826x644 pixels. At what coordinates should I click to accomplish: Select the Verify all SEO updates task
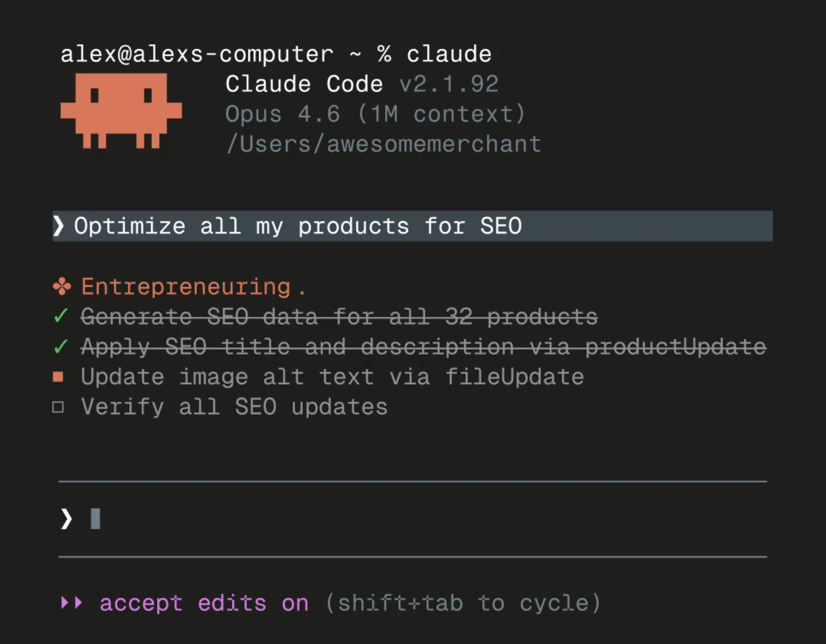pyautogui.click(x=234, y=407)
